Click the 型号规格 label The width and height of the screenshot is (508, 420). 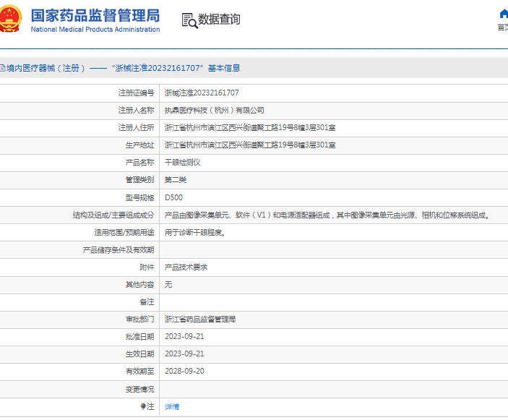tap(139, 197)
